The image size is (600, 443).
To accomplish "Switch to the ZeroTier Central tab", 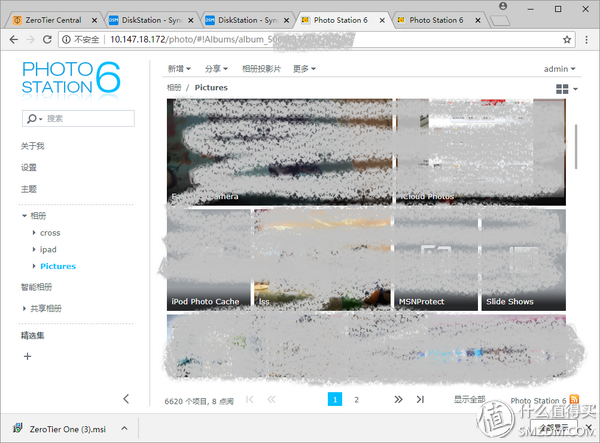I will 53,20.
